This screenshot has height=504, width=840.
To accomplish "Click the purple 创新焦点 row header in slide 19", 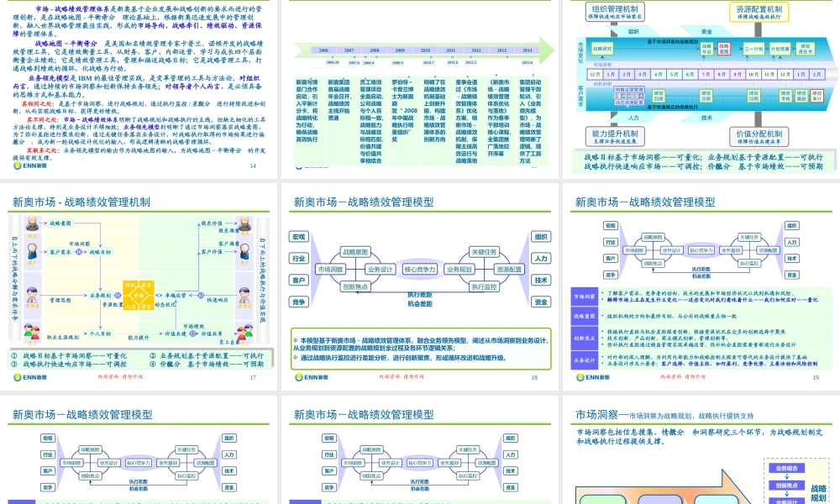I will pos(584,338).
